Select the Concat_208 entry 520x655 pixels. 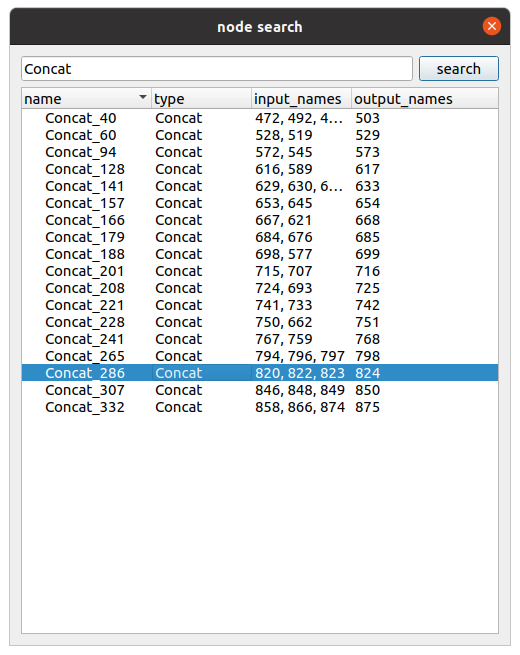260,288
